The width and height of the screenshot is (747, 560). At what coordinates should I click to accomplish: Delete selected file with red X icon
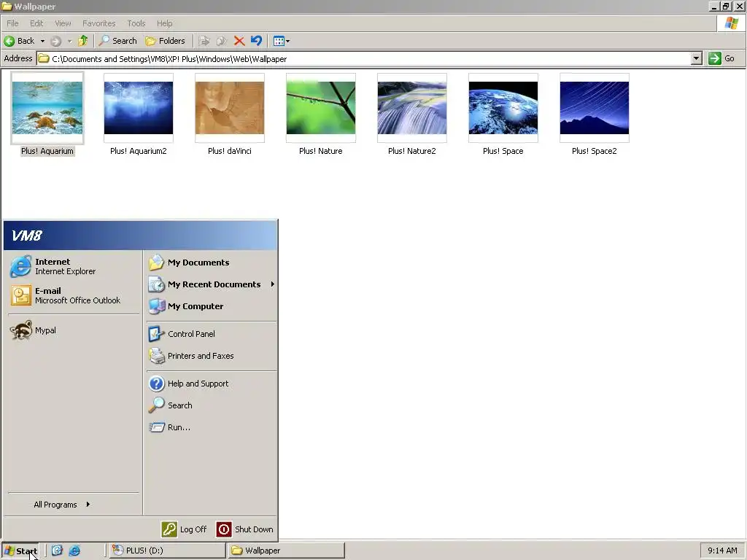pyautogui.click(x=239, y=41)
